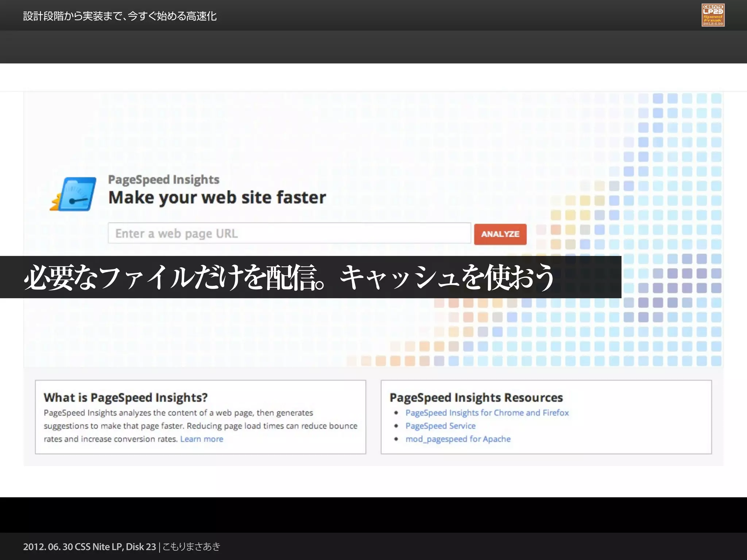Click footer text '2012. 06. 30 CSS Nite LP, Disk 23'
The height and width of the screenshot is (560, 747).
pos(90,547)
